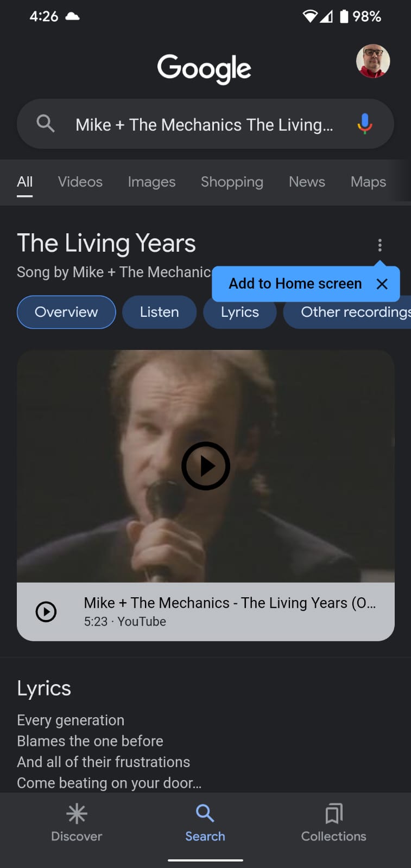Open the profile account avatar
Image resolution: width=411 pixels, height=868 pixels.
click(x=373, y=61)
